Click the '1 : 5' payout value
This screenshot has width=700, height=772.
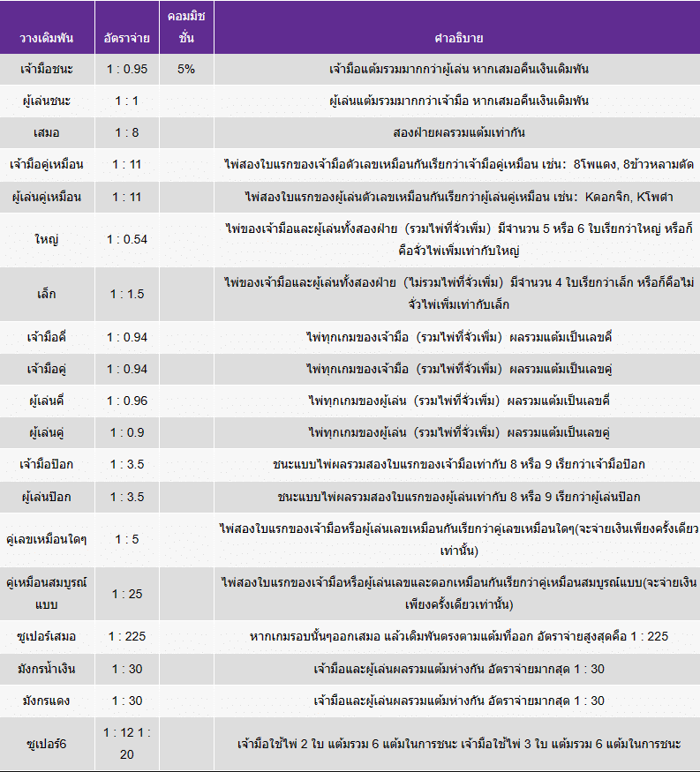[126, 539]
